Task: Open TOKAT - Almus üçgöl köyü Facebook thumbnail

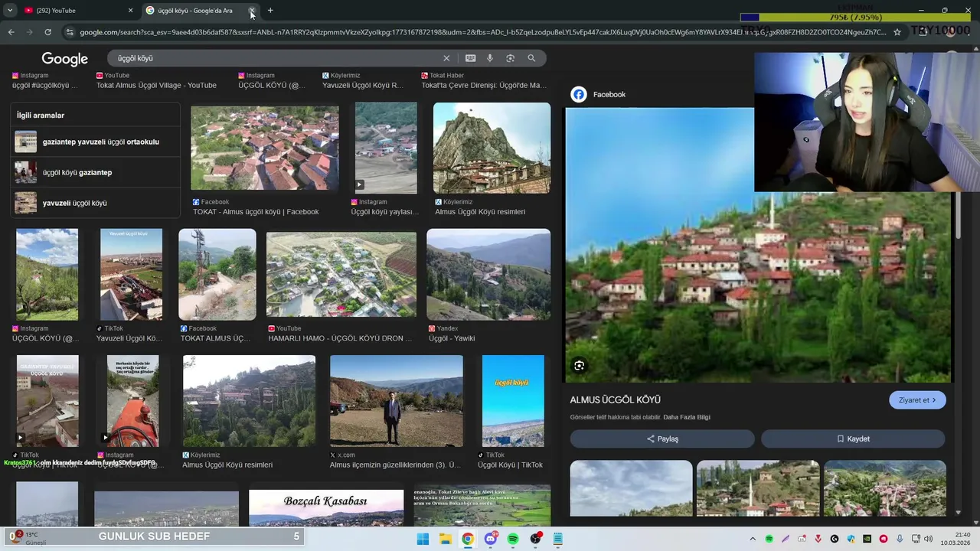Action: click(265, 148)
